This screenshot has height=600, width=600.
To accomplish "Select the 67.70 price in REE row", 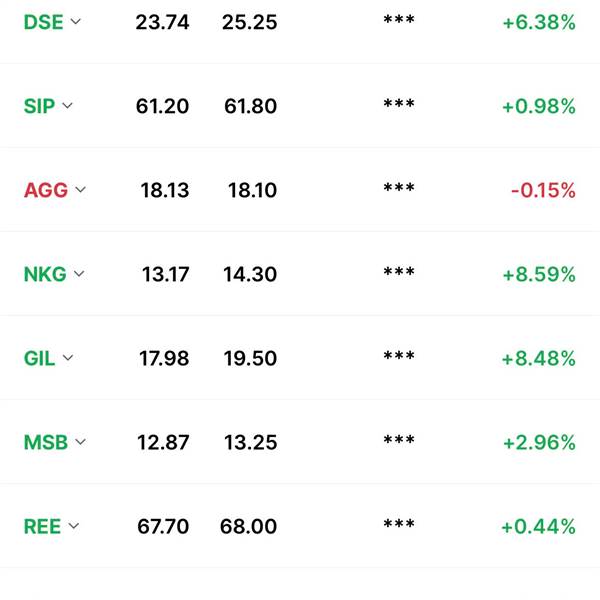I will [x=163, y=527].
